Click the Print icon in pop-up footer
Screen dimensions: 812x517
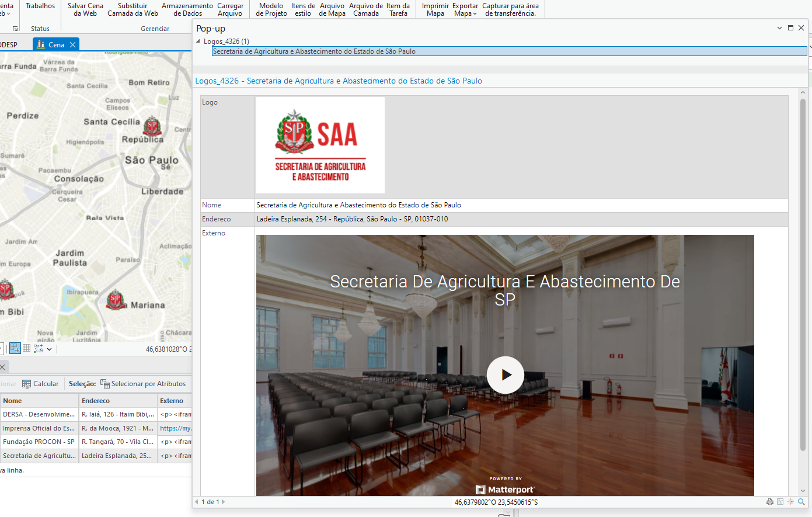pyautogui.click(x=770, y=502)
